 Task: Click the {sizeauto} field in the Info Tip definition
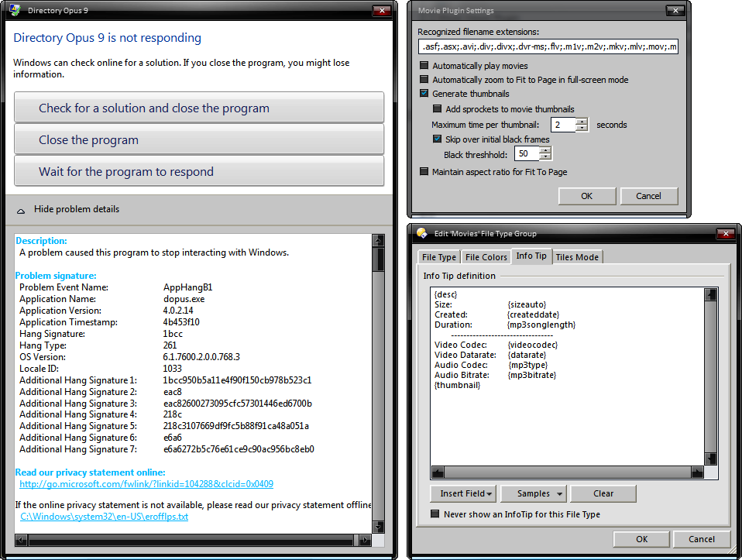click(x=527, y=304)
